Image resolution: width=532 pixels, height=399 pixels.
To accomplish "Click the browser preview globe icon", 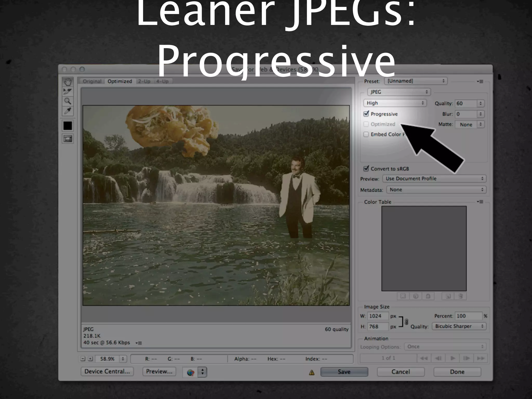I will pyautogui.click(x=190, y=372).
